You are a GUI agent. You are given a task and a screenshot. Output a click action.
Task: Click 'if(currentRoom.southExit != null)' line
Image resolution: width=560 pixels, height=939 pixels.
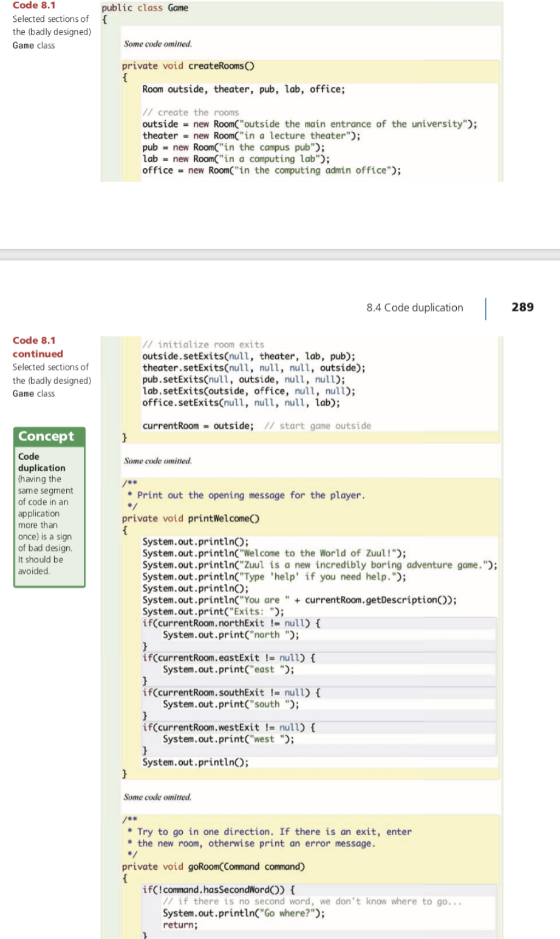click(231, 692)
